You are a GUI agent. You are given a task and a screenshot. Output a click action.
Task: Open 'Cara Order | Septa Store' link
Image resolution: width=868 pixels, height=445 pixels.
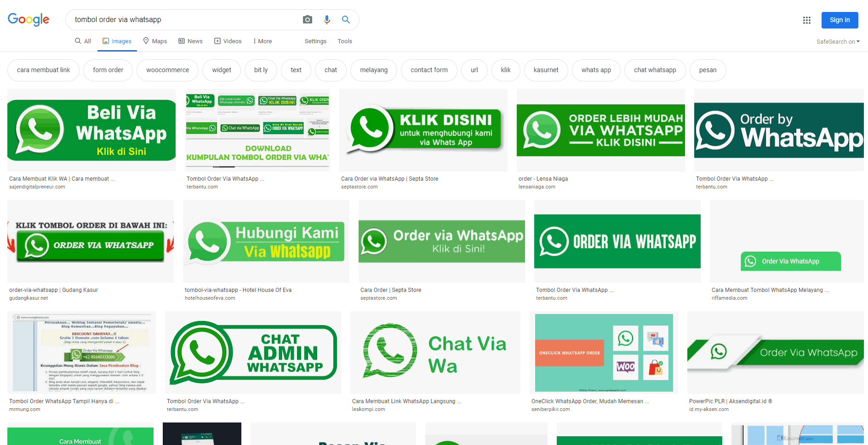391,290
